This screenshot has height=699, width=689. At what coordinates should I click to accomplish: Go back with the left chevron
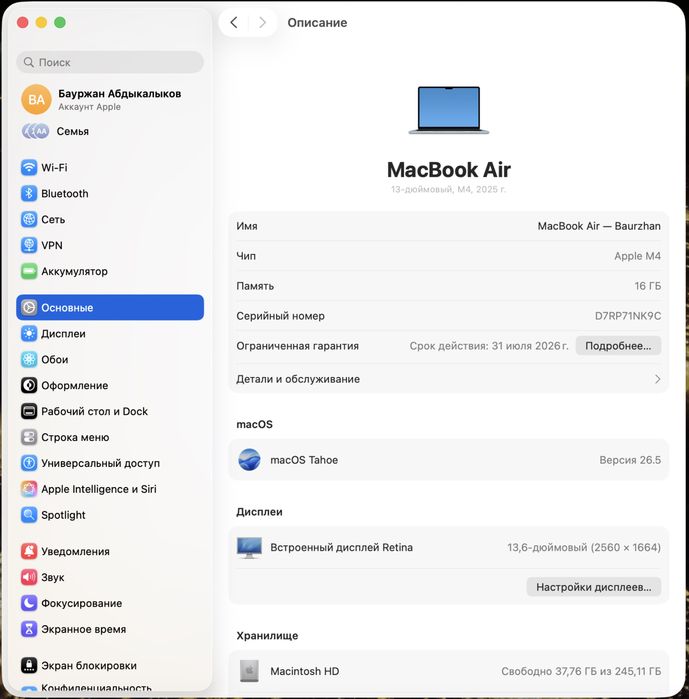(x=234, y=22)
